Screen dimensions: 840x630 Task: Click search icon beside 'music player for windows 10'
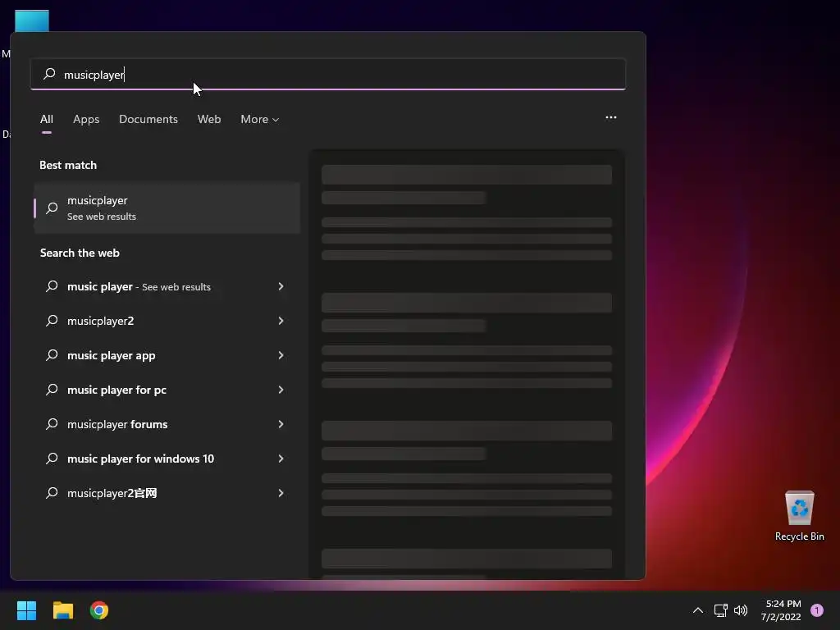pyautogui.click(x=52, y=459)
